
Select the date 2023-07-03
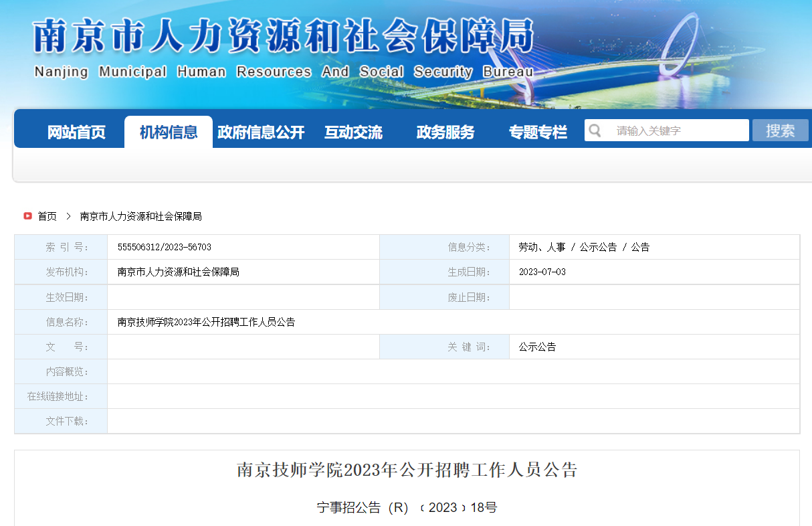tap(542, 272)
